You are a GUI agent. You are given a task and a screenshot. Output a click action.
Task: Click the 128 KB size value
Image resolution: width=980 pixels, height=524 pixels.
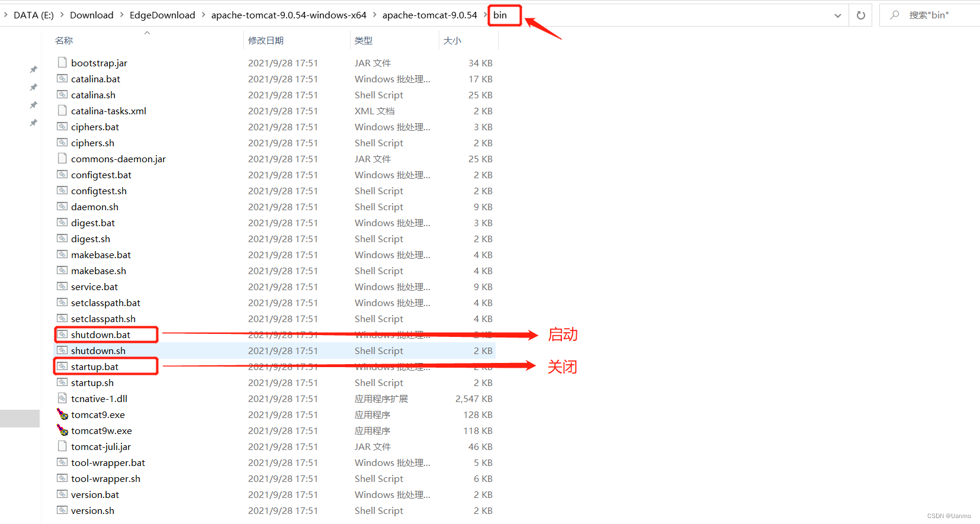pos(478,414)
